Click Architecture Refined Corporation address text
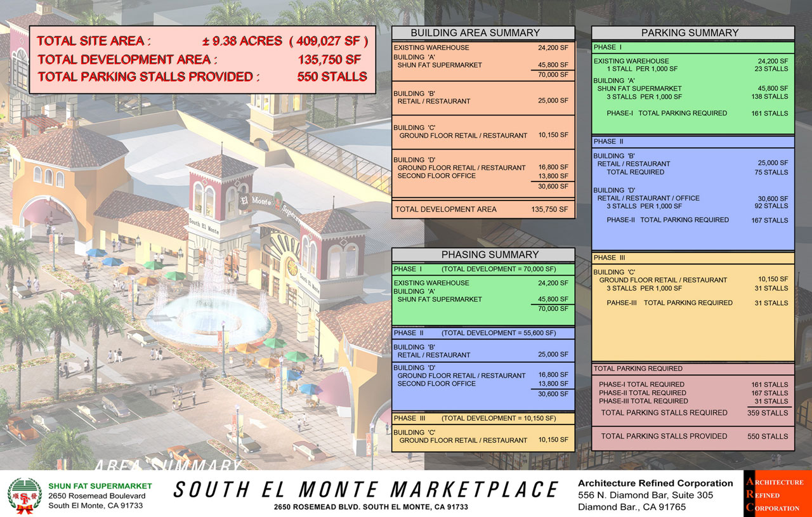The height and width of the screenshot is (517, 812). point(646,501)
